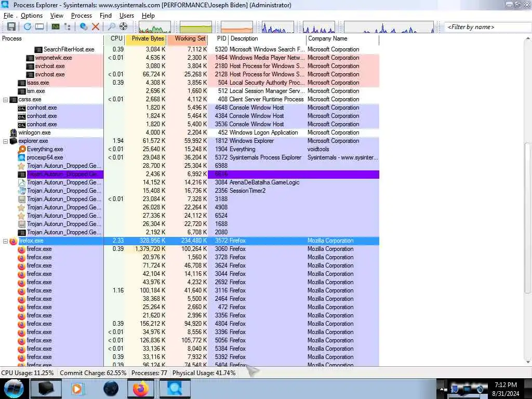Open Firefox from the taskbar

[x=140, y=389]
